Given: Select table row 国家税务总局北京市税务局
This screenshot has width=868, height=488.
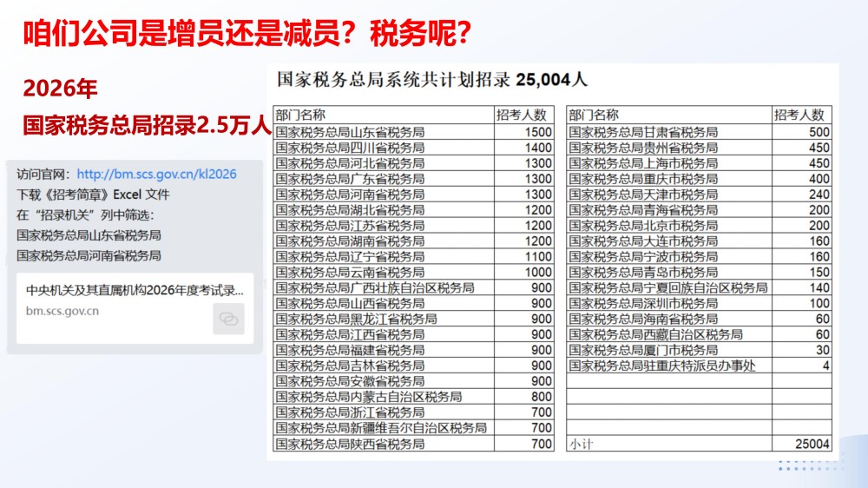Looking at the screenshot, I should tap(699, 225).
